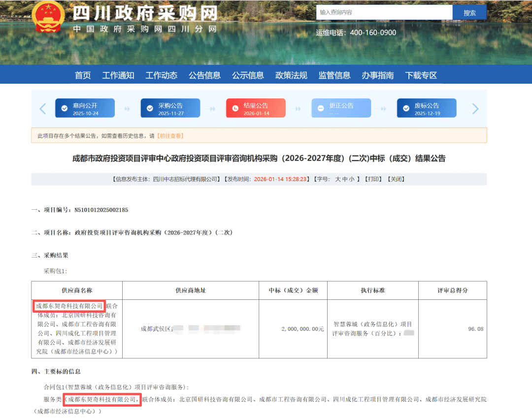Screen dimensions: 532x418
Task: Open the 公告信息 menu
Action: pos(204,75)
